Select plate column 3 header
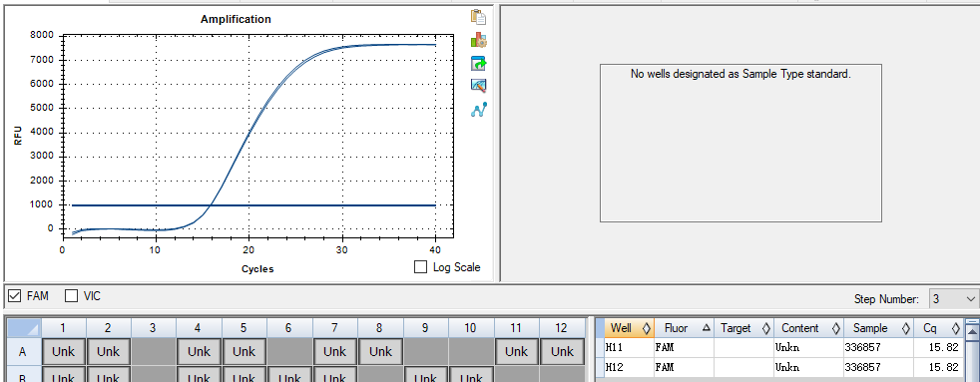Image resolution: width=980 pixels, height=382 pixels. pyautogui.click(x=153, y=328)
